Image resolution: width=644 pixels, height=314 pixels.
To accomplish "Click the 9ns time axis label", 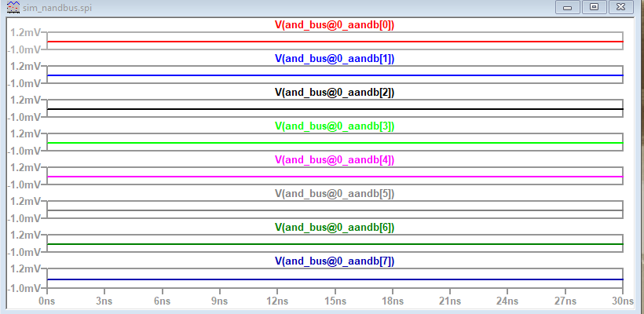I will tap(219, 301).
